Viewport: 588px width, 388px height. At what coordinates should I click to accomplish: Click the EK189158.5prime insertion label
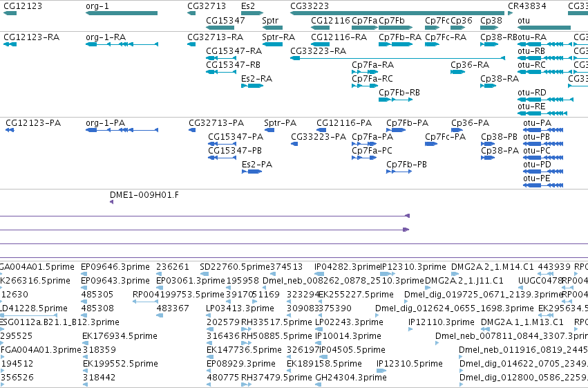324,364
